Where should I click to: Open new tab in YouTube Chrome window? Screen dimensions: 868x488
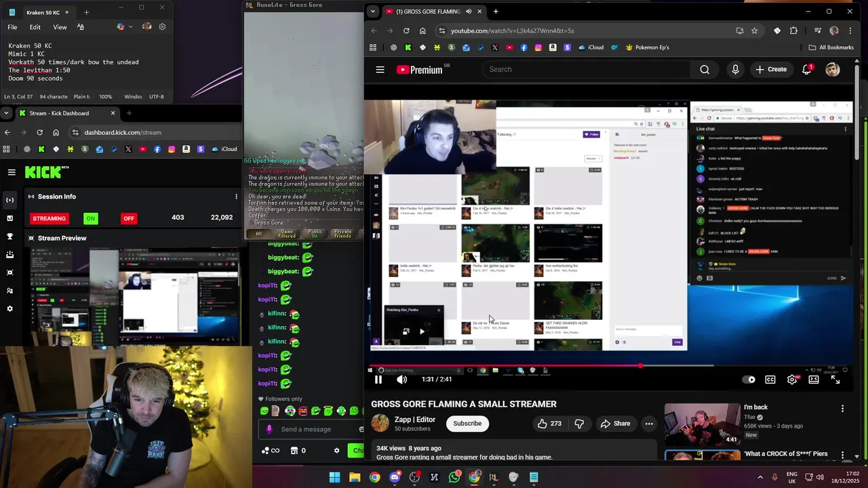(496, 12)
